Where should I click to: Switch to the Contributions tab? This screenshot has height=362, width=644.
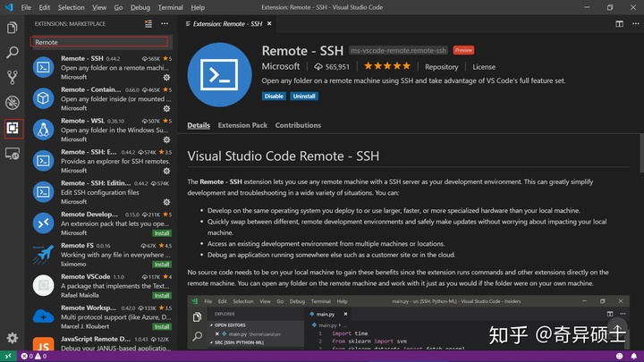point(298,125)
